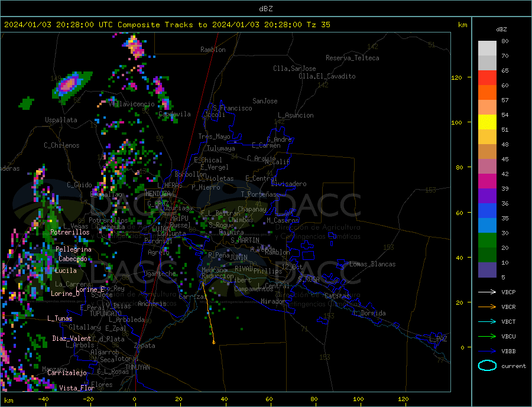Click the 'Mirador' map label
The image size is (532, 407).
coord(273,301)
